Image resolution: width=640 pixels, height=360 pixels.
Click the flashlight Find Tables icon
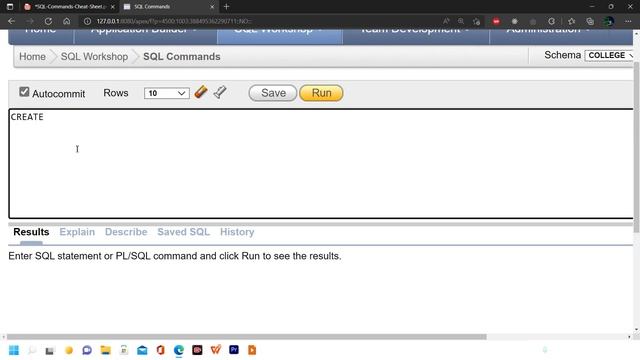(220, 92)
